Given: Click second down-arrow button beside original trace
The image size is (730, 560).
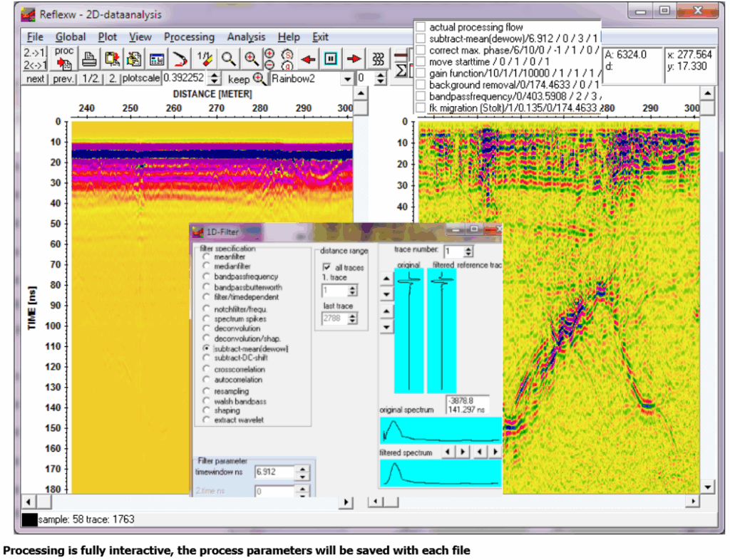Looking at the screenshot, I should coord(386,328).
